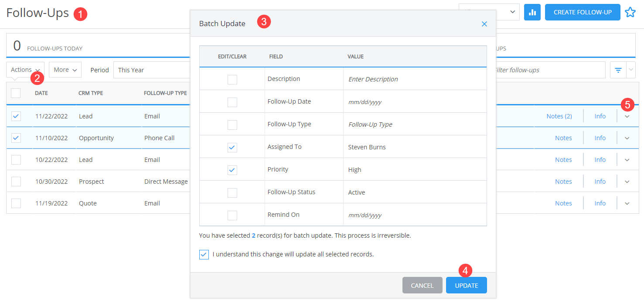Select the Follow-Ups Today tab

click(x=98, y=46)
